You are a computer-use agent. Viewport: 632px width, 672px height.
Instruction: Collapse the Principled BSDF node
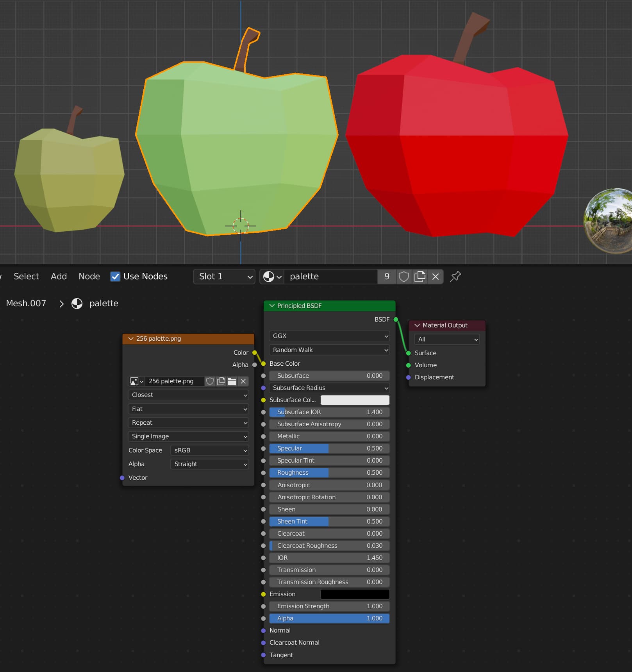[272, 306]
